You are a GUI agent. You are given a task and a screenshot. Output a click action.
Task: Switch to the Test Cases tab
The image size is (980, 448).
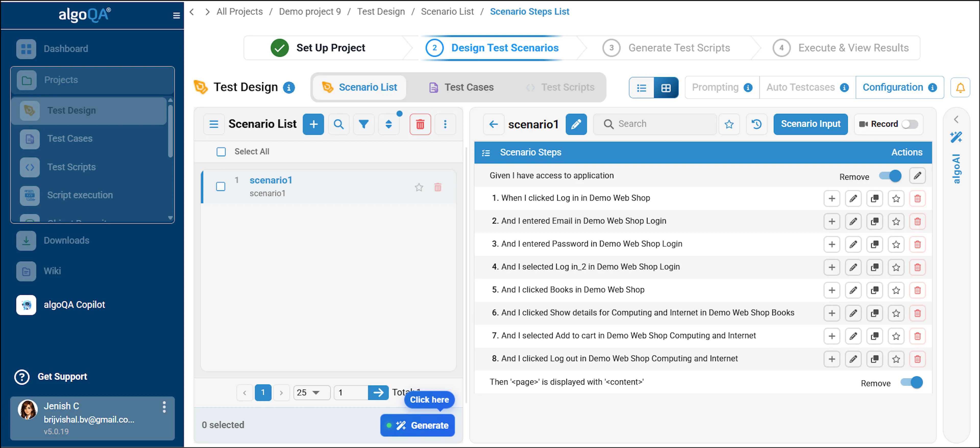pyautogui.click(x=461, y=88)
